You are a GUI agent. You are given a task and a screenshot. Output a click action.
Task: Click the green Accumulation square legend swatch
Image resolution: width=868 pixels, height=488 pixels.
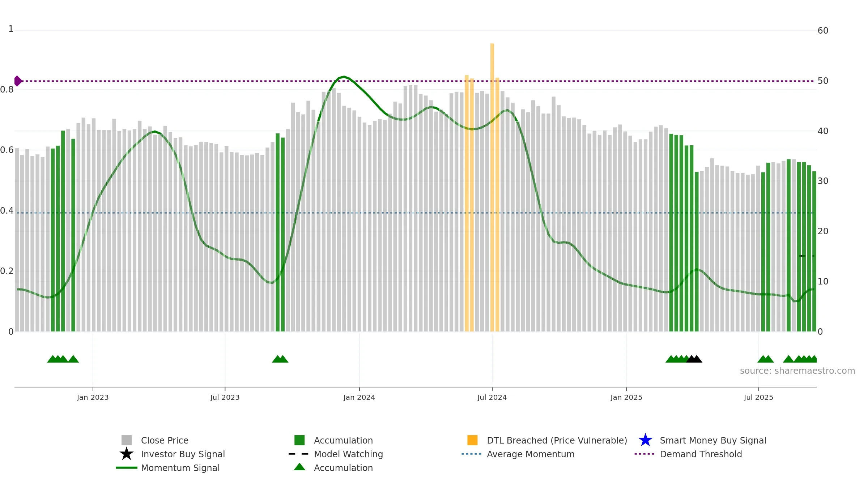[299, 440]
